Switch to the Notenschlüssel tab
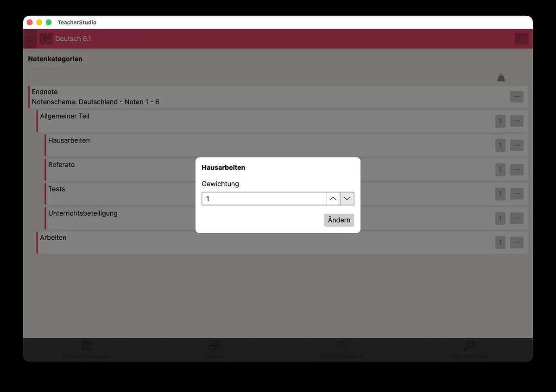This screenshot has width=556, height=392. tap(469, 350)
